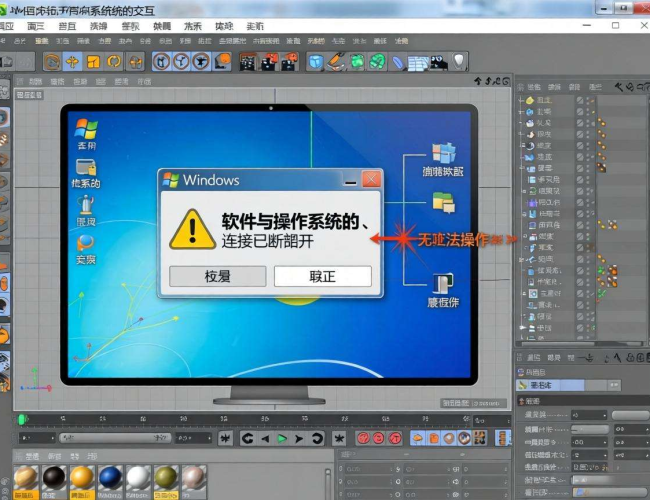Expand object row above the 田買身 row
This screenshot has height=500, width=650.
(524, 214)
